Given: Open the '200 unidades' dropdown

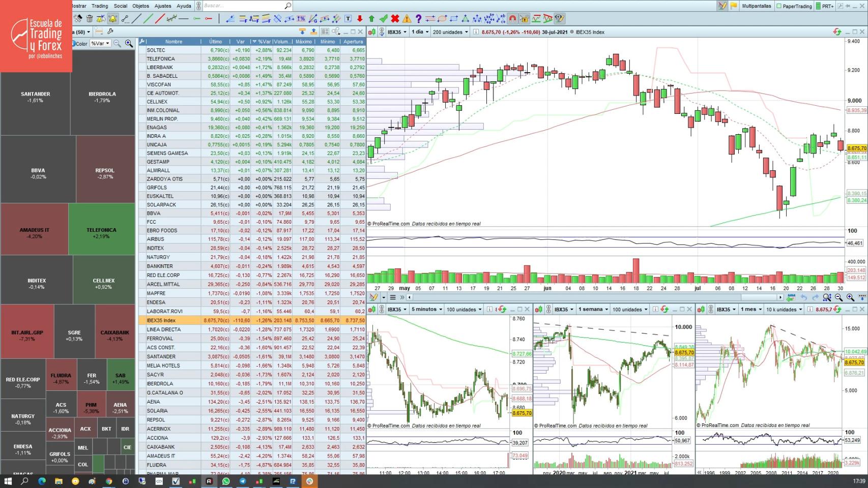Looking at the screenshot, I should coord(450,32).
